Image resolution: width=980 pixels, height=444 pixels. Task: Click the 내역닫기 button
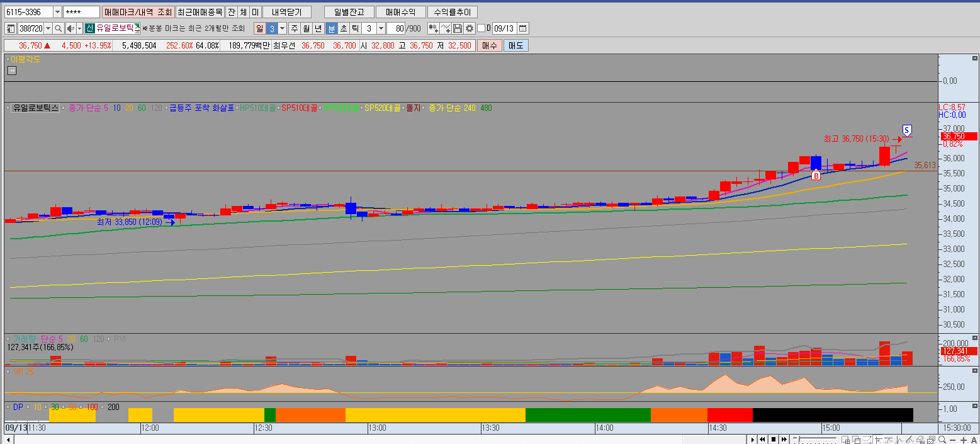[287, 12]
